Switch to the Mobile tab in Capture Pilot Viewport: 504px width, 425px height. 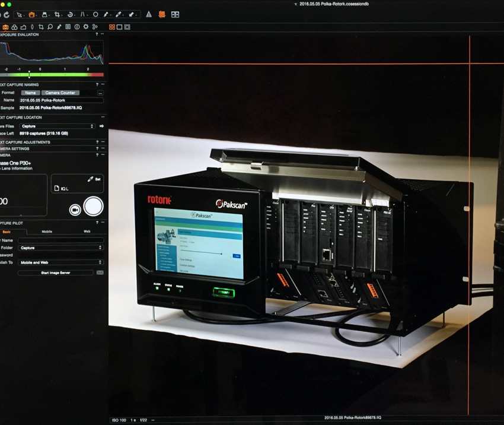(x=47, y=231)
